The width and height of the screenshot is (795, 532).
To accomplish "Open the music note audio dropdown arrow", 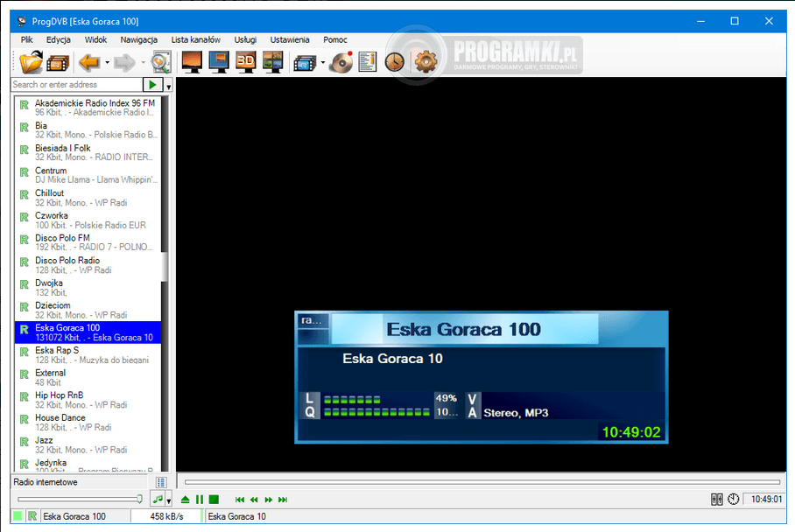I will 168,500.
